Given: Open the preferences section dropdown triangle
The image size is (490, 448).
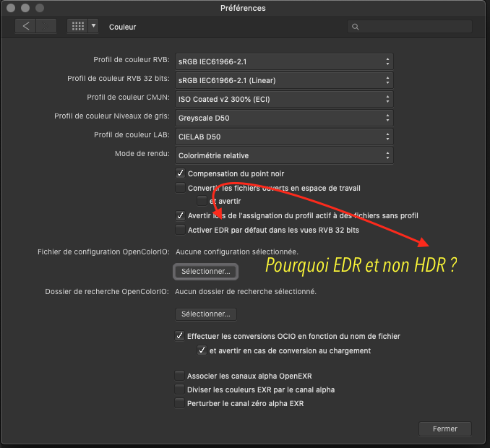Looking at the screenshot, I should [x=93, y=26].
